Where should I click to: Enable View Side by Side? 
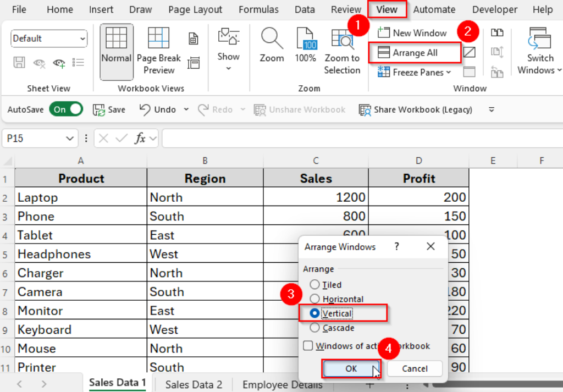(496, 33)
